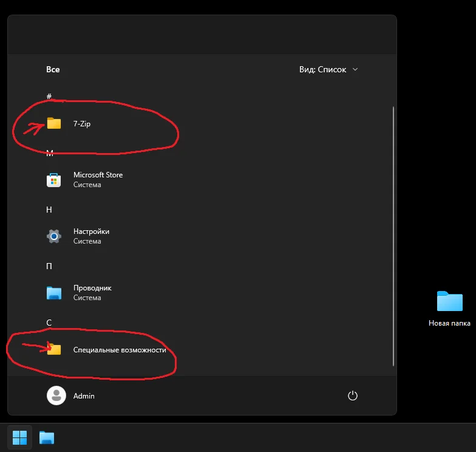This screenshot has height=452, width=476.
Task: Click the Н section letter header
Action: [49, 210]
